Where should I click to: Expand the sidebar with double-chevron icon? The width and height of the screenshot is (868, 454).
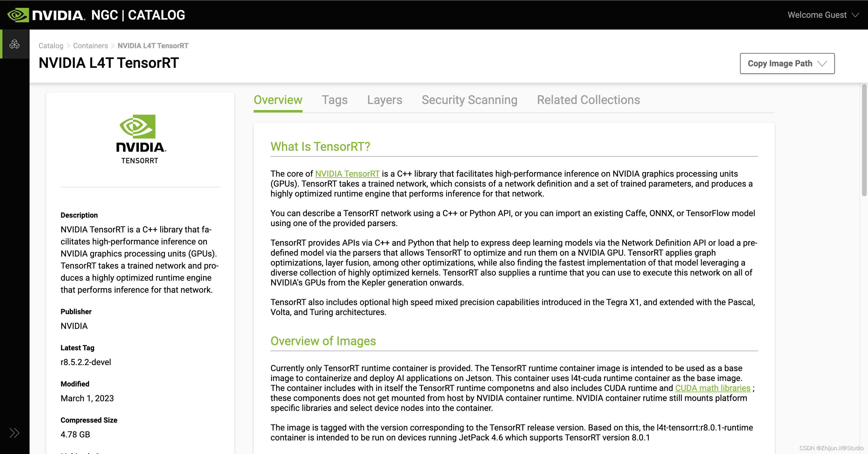14,433
